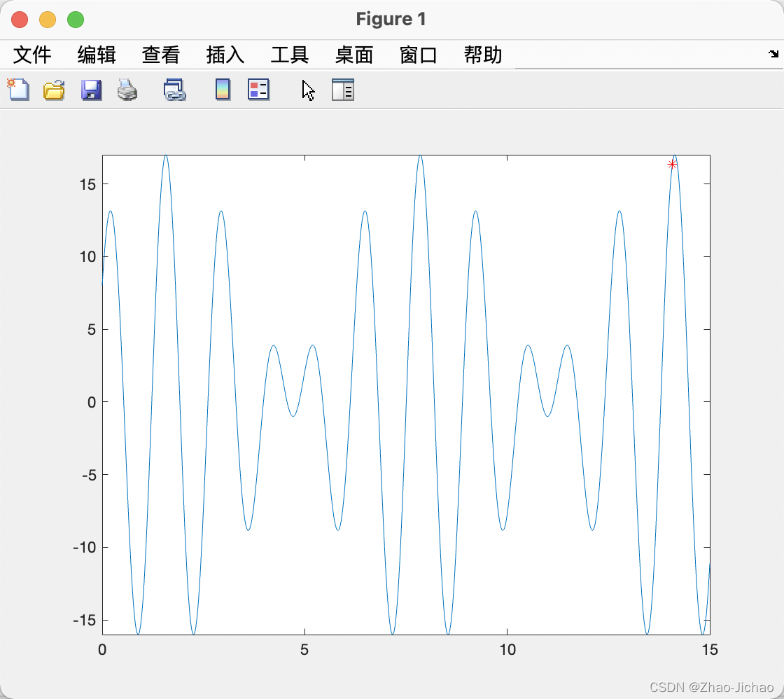The image size is (784, 699).
Task: Insert a legend from the toolbar
Action: tap(258, 90)
